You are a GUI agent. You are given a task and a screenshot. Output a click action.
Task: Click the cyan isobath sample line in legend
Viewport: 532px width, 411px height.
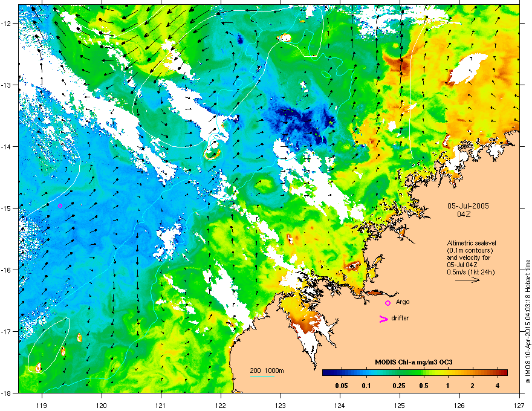pos(262,376)
